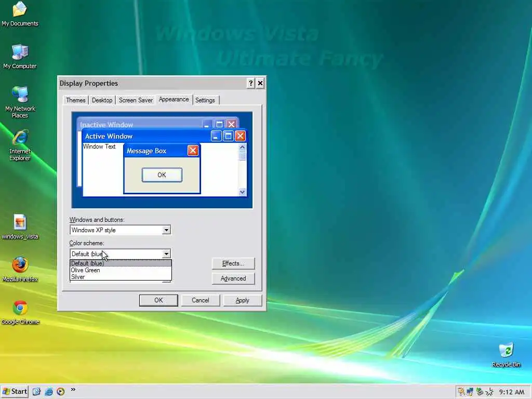This screenshot has width=532, height=399.
Task: Click Active Window preview maximize icon
Action: [228, 136]
